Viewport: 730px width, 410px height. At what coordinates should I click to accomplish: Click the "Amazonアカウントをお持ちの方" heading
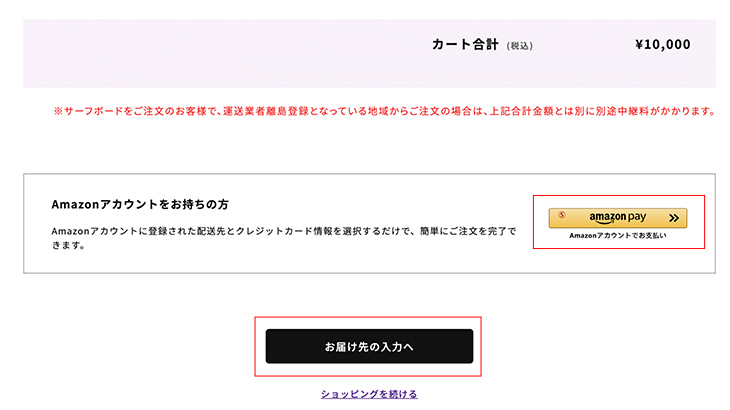(x=140, y=204)
